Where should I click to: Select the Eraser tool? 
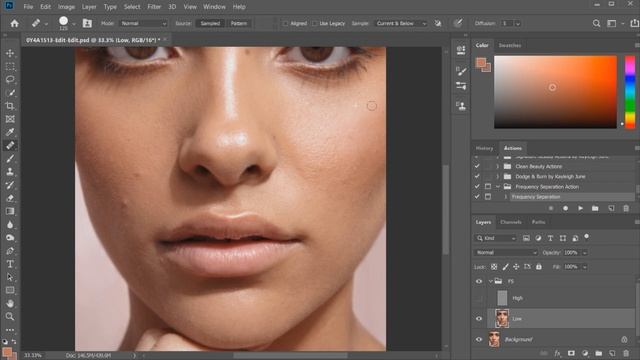coord(10,198)
